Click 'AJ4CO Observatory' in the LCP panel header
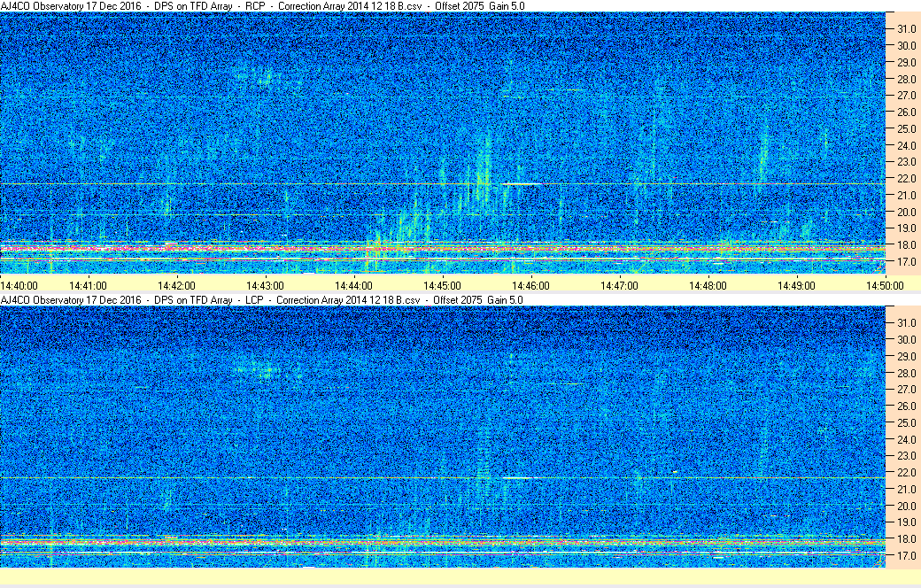This screenshot has width=921, height=588. point(43,300)
